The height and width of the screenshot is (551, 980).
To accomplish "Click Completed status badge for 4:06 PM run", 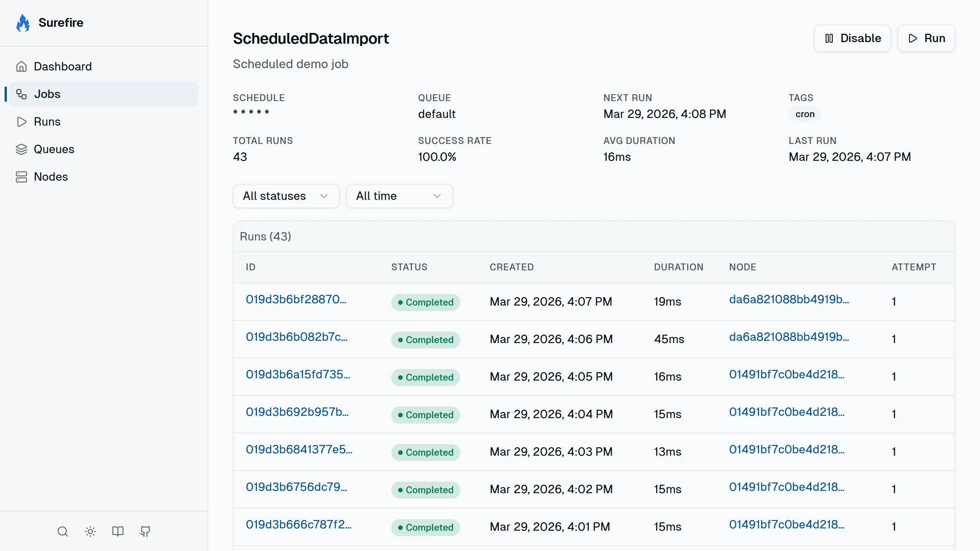I will [x=425, y=340].
